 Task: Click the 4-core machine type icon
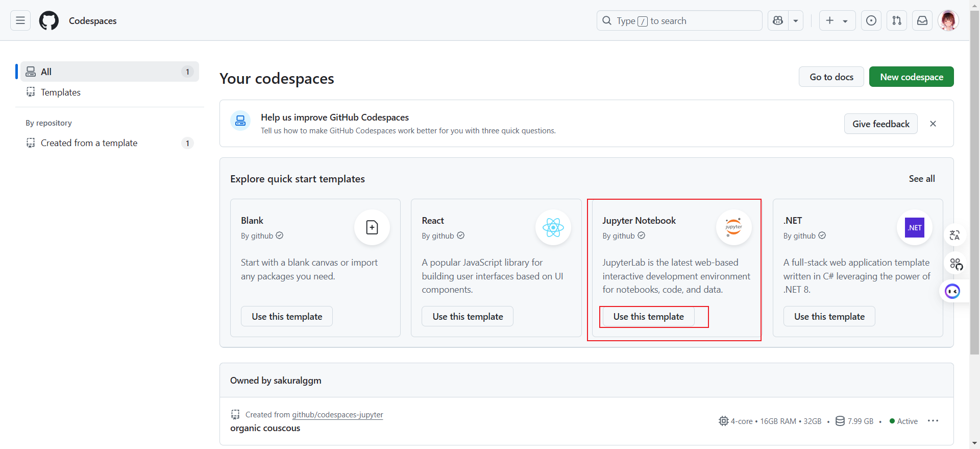click(x=723, y=421)
